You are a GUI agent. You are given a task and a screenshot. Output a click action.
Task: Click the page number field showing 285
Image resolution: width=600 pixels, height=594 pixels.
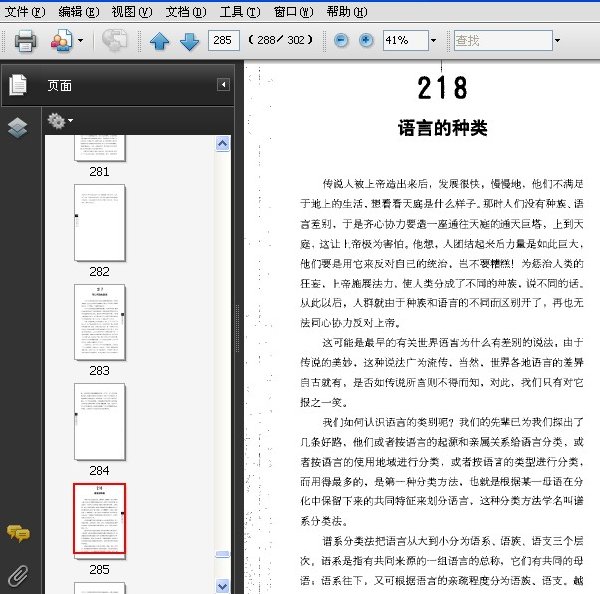[224, 40]
